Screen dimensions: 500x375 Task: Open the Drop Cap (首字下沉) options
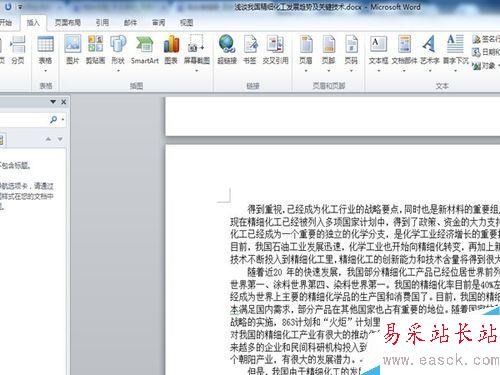(x=455, y=53)
